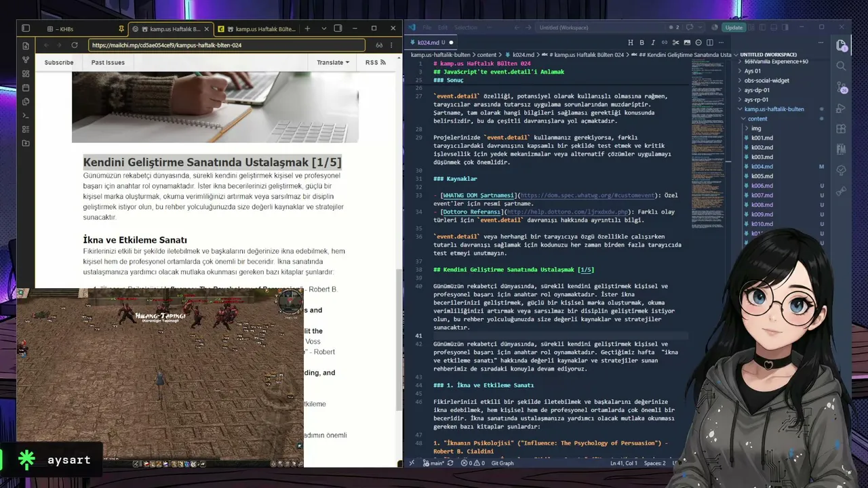868x488 pixels.
Task: Open Search view in VS Code activity bar
Action: point(842,66)
